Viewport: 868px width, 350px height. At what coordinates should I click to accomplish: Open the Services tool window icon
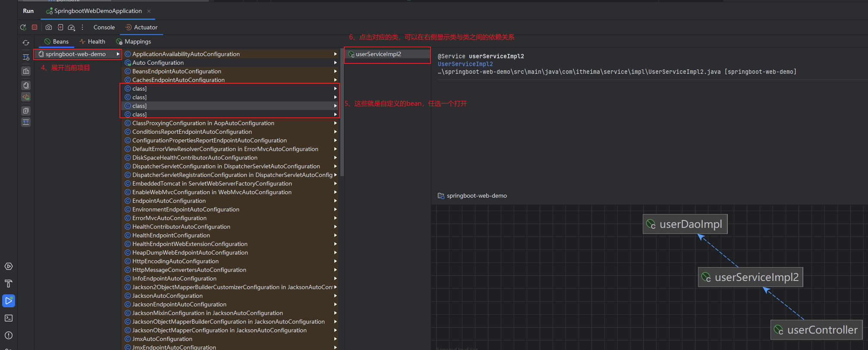pyautogui.click(x=9, y=266)
